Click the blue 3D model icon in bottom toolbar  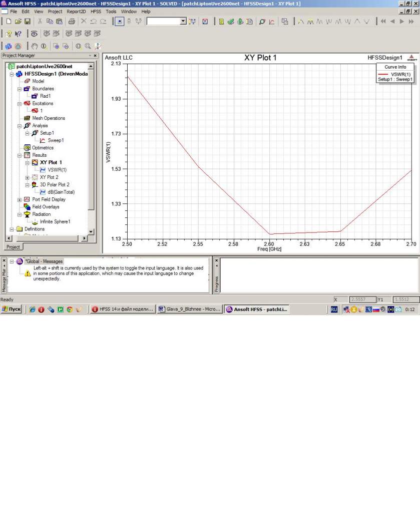tap(9, 46)
